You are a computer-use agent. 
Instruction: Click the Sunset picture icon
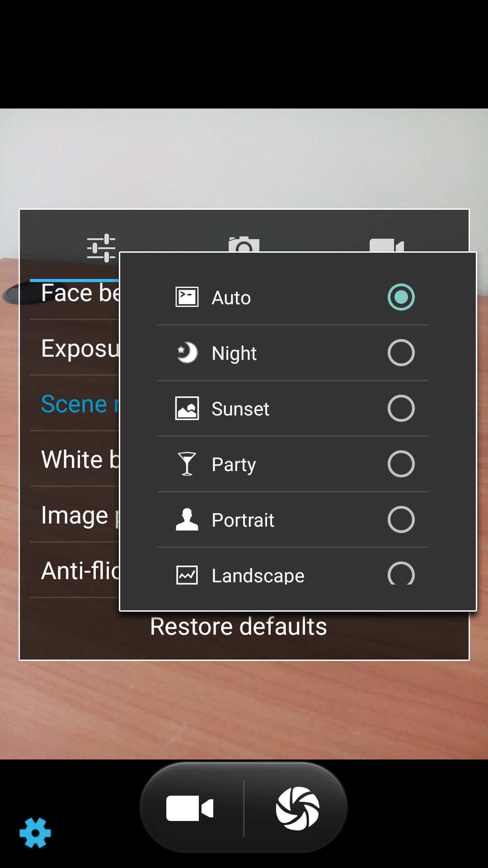pos(187,408)
